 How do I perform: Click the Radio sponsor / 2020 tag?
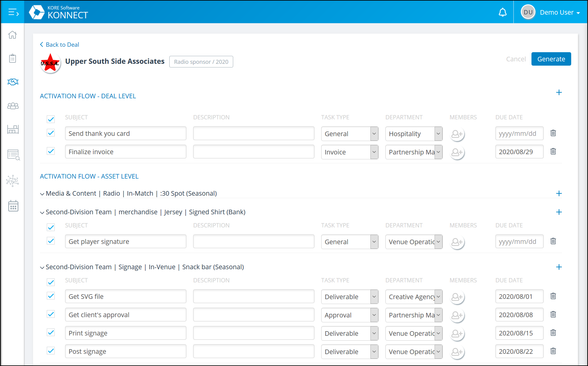[x=201, y=62]
